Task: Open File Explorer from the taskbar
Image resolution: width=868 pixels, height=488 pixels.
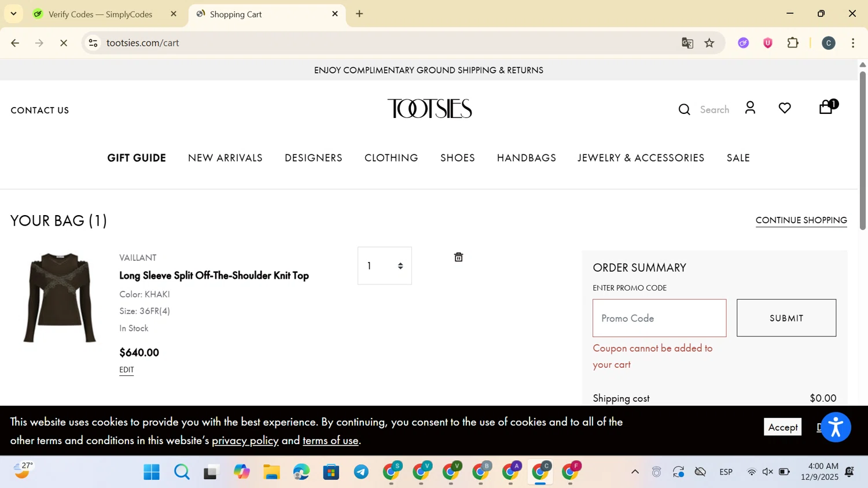Action: click(271, 472)
